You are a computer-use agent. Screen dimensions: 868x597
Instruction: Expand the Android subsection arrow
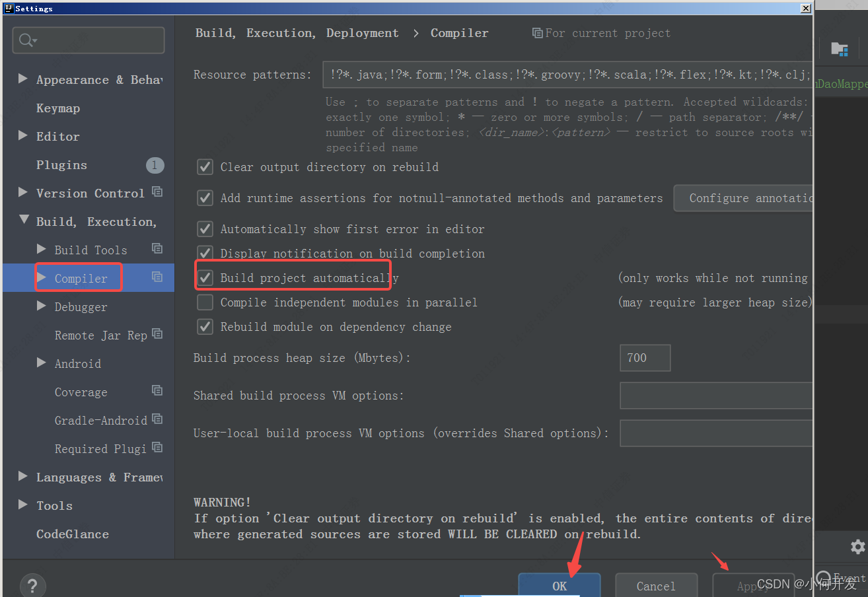pos(42,363)
